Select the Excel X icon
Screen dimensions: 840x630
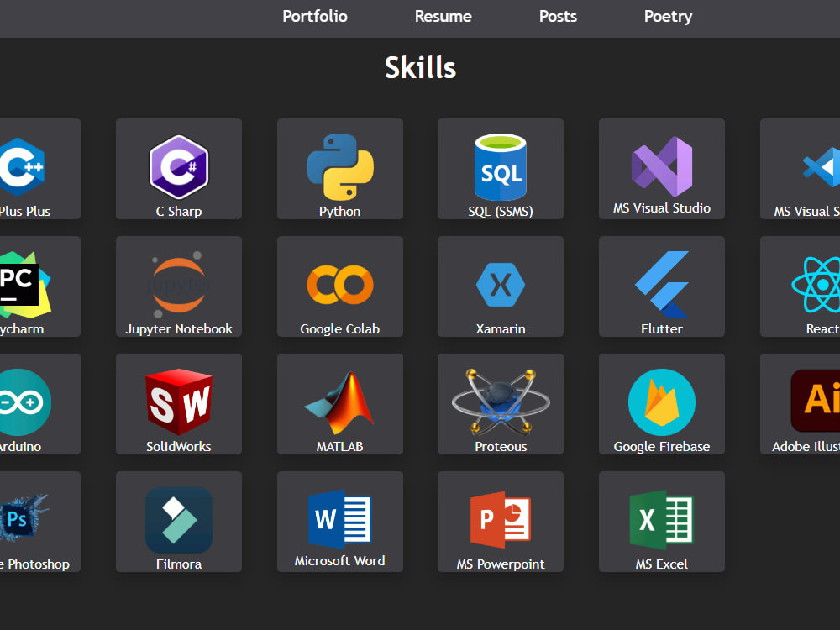click(662, 519)
